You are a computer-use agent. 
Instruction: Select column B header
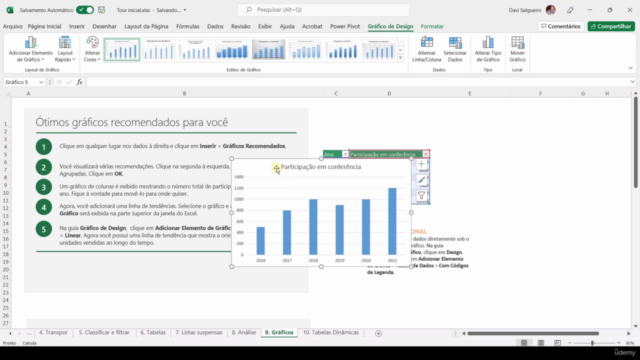point(184,93)
